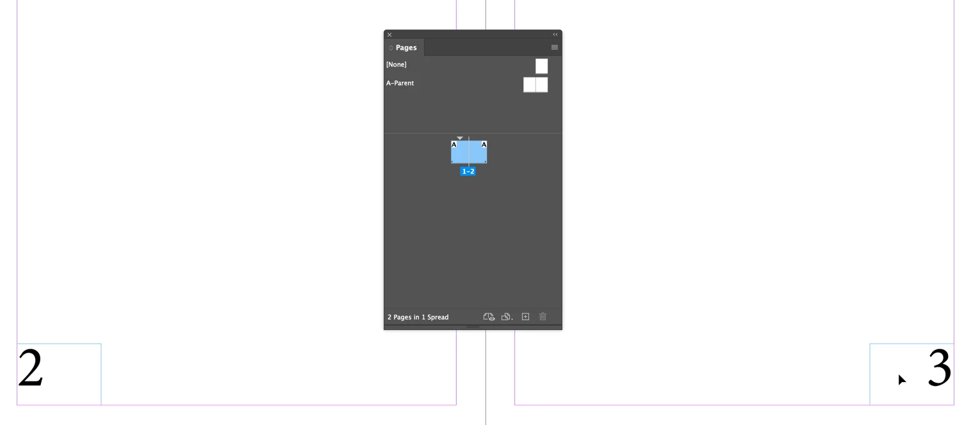Screen dimensions: 980x425
Task: Click the A-Parent left page thumbnail
Action: click(529, 85)
